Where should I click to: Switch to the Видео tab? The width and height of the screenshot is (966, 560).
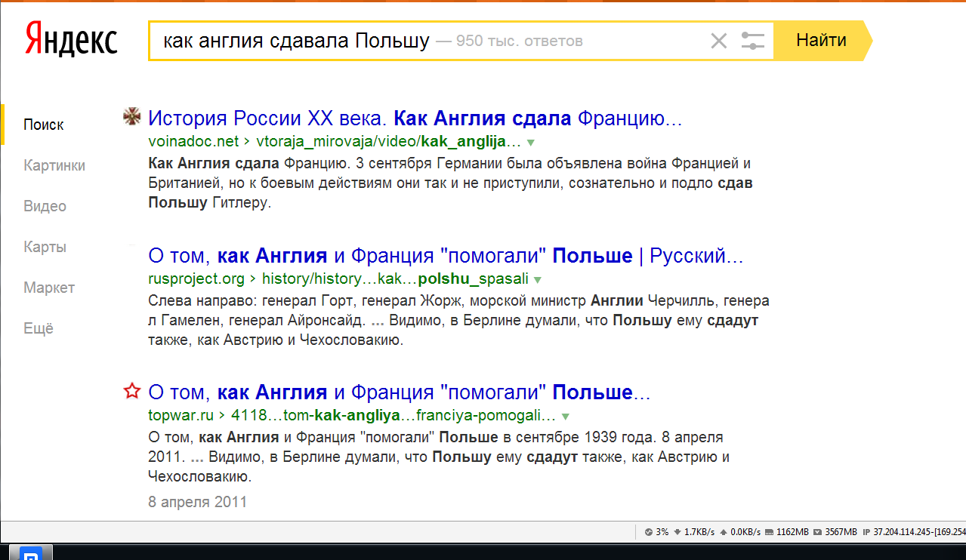pyautogui.click(x=45, y=206)
